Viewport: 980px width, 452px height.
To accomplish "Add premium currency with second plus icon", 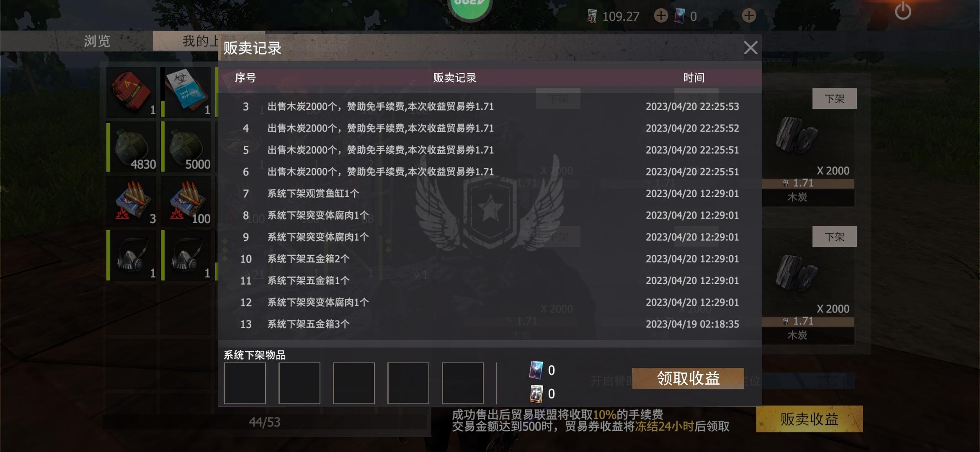I will pyautogui.click(x=749, y=16).
